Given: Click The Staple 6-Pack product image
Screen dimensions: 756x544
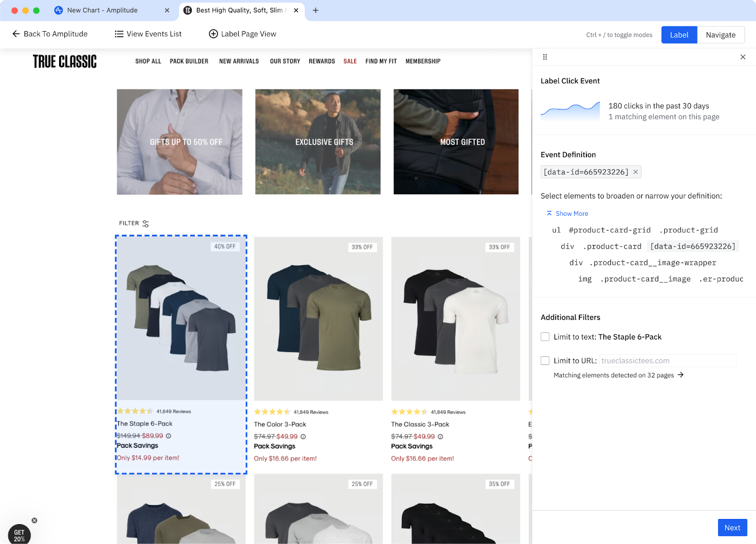Looking at the screenshot, I should (181, 318).
